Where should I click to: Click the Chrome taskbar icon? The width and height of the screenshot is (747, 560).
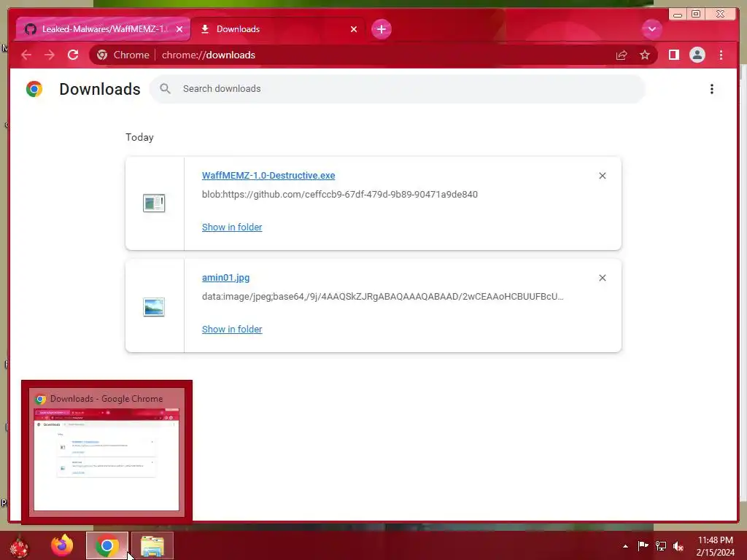(107, 545)
